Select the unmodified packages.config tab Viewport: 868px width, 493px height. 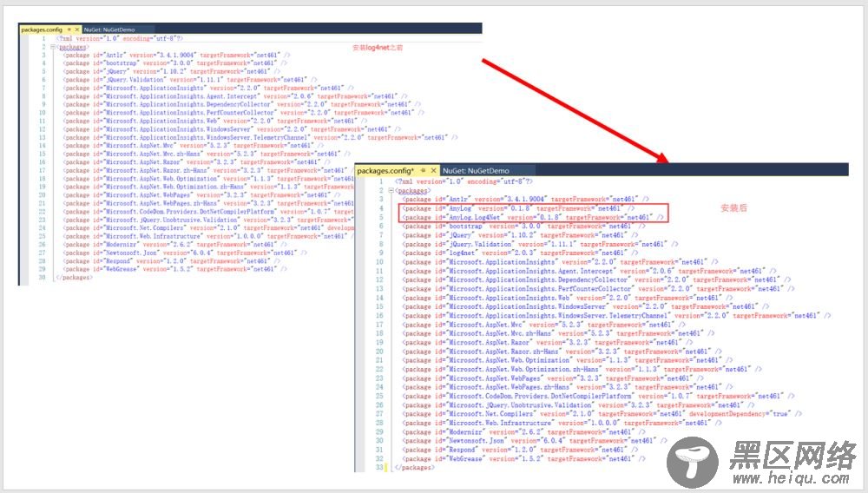(x=42, y=30)
